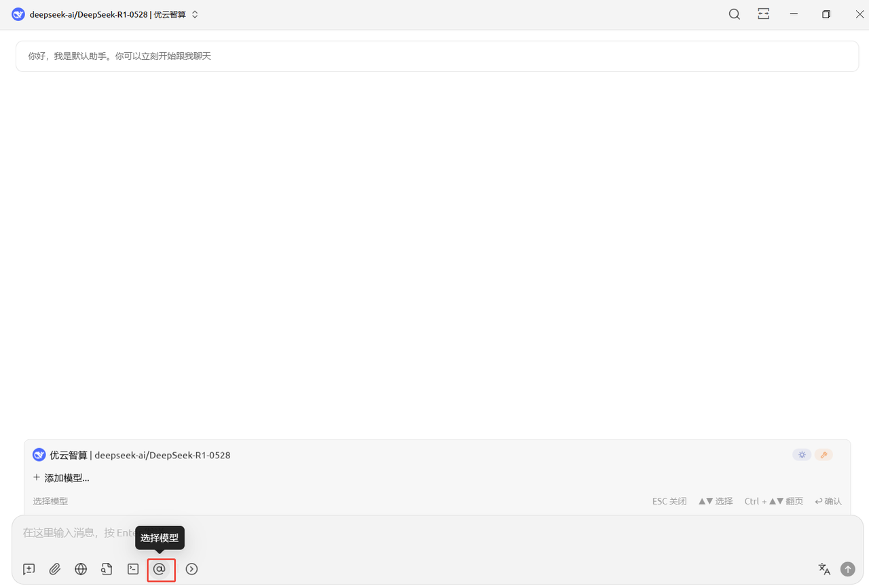Image resolution: width=869 pixels, height=588 pixels.
Task: Toggle the web search globe icon
Action: click(x=81, y=569)
